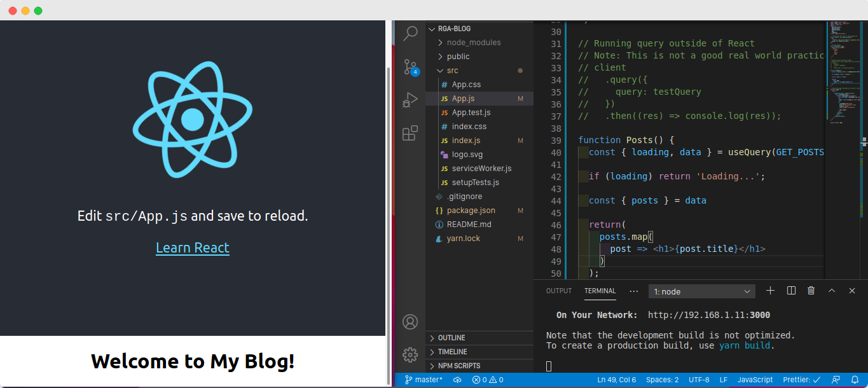Screen dimensions: 868x388
Task: Click the green maximize window button
Action: pos(38,10)
